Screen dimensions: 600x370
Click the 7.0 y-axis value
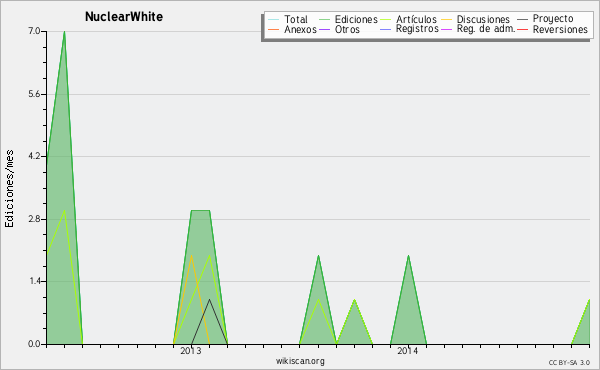[x=34, y=31]
